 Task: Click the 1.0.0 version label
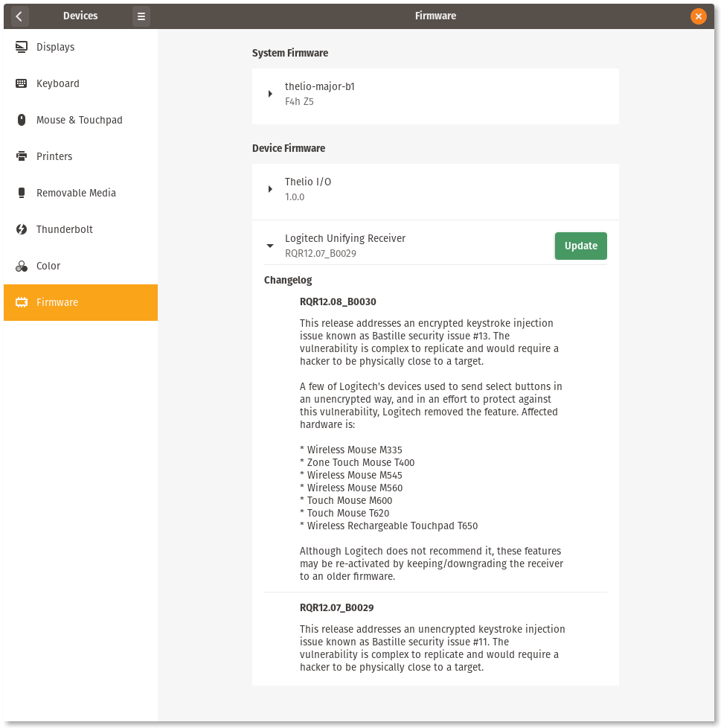click(x=295, y=197)
